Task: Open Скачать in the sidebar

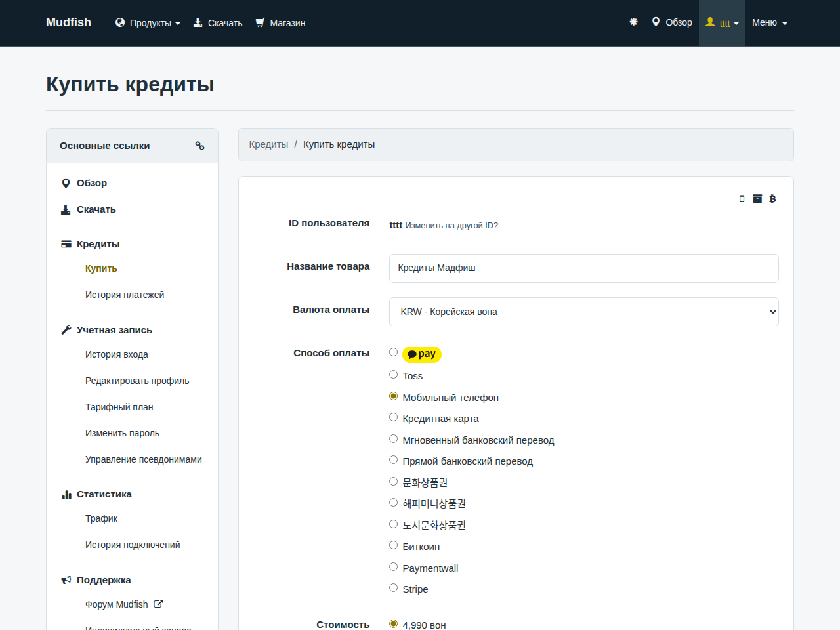Action: pos(96,209)
